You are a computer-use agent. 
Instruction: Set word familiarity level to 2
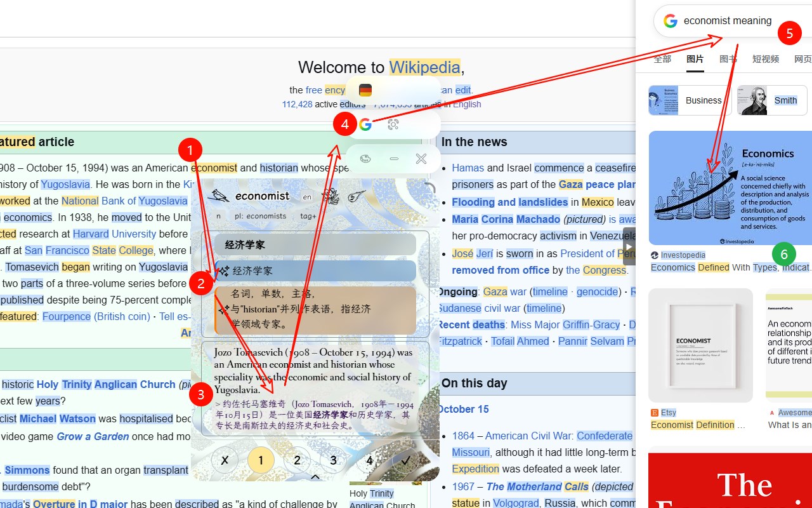click(x=298, y=460)
